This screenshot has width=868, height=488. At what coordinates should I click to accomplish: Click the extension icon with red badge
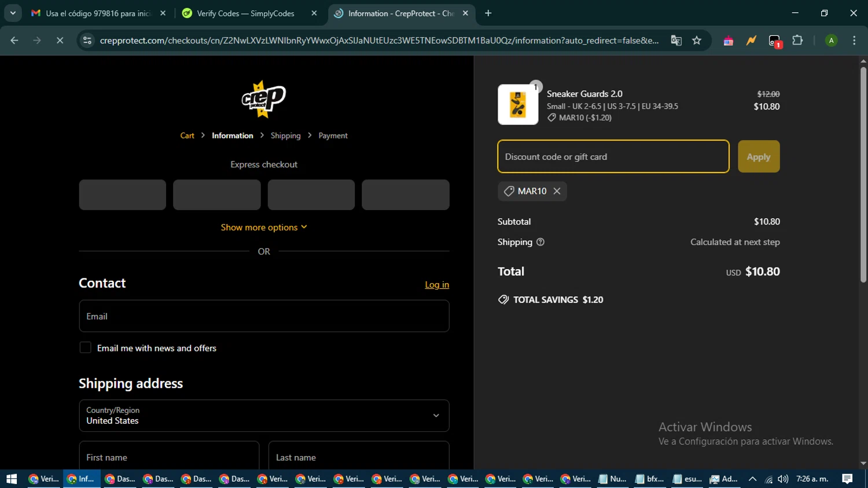[775, 41]
